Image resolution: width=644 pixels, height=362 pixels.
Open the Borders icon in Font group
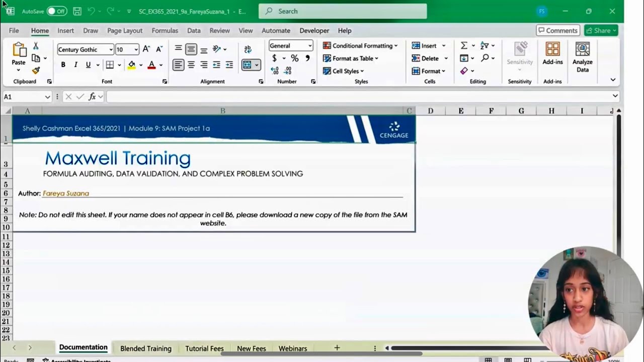tap(110, 65)
